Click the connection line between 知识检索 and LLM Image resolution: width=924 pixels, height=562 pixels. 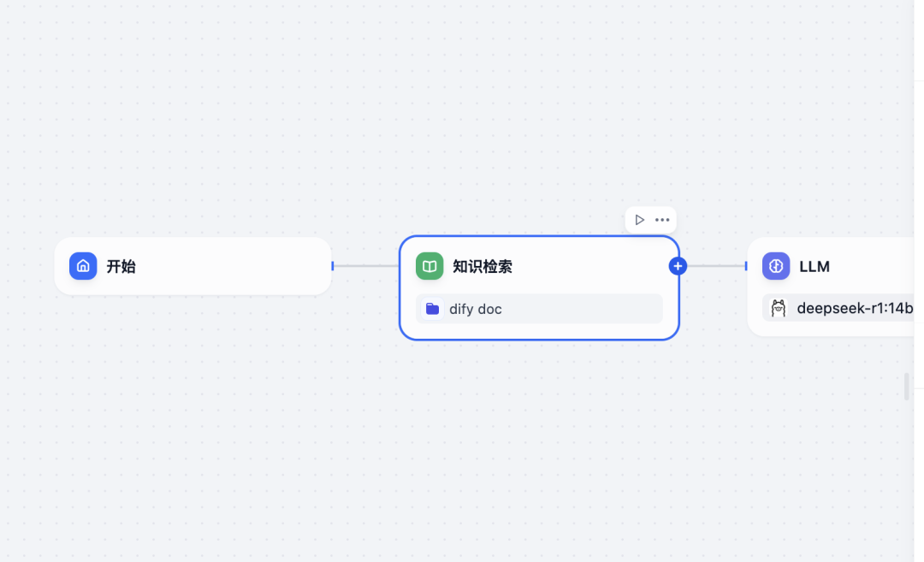point(714,266)
